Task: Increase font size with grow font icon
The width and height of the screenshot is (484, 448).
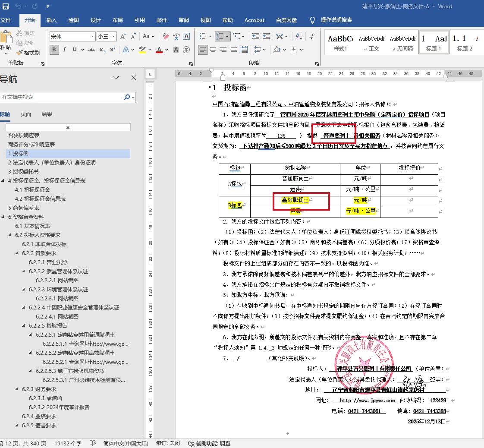Action: pos(123,36)
